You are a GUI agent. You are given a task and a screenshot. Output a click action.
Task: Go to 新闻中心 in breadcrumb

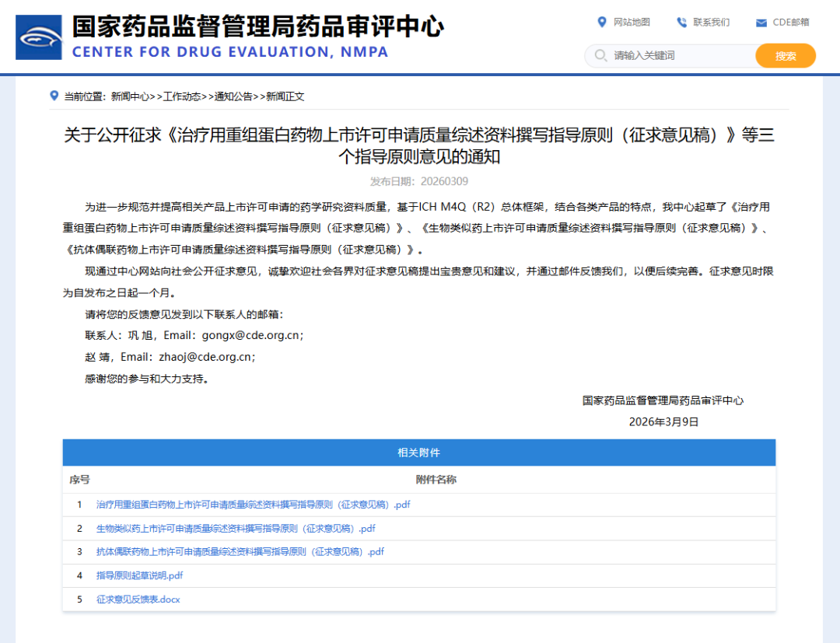pos(130,96)
